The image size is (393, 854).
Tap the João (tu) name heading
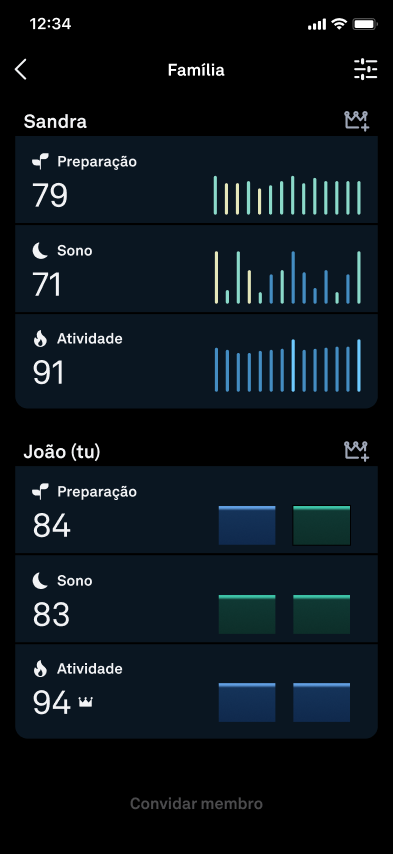(62, 452)
